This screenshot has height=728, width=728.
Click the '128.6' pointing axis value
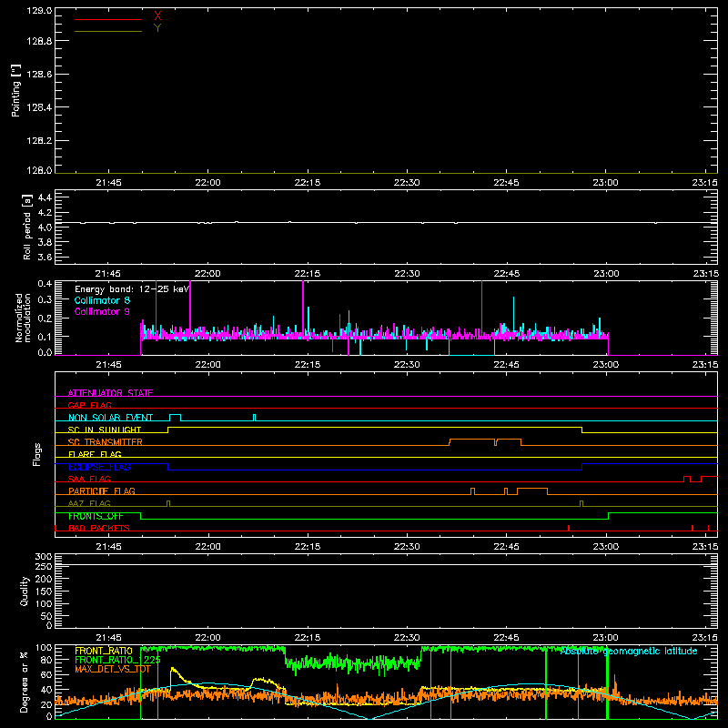pyautogui.click(x=39, y=75)
